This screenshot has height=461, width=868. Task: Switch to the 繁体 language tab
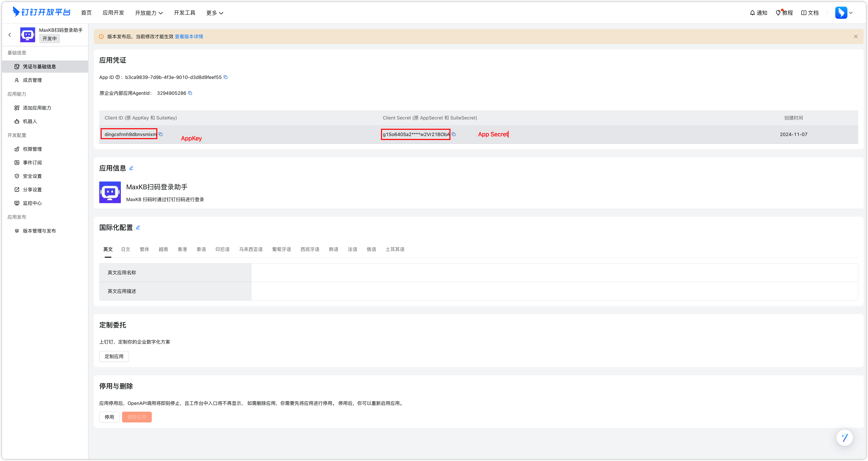(x=144, y=249)
